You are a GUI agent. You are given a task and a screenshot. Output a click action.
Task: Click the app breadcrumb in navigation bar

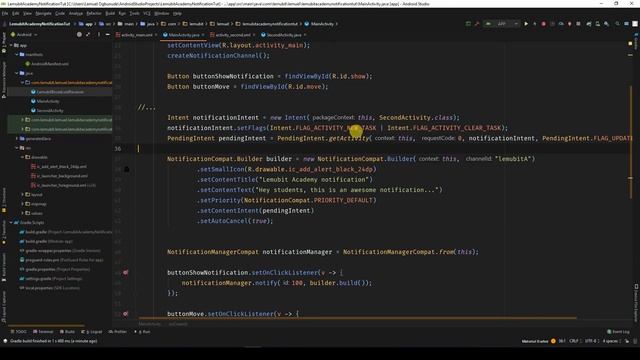[86, 24]
